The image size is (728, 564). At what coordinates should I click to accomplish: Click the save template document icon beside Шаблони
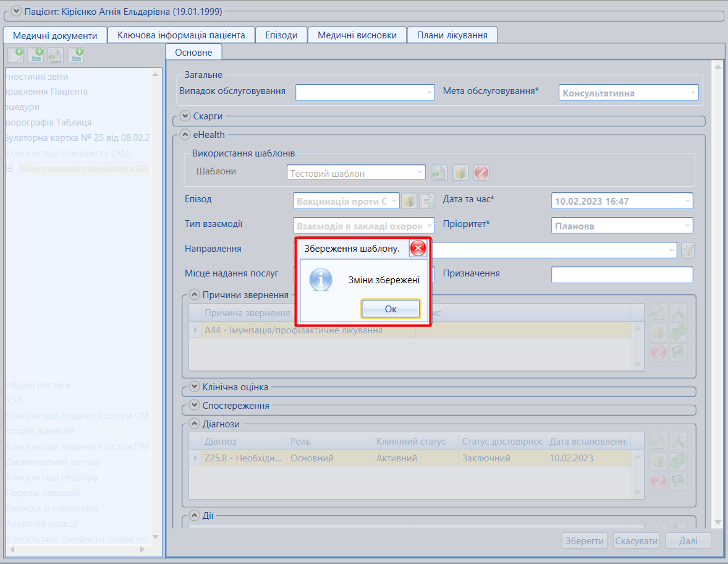[439, 173]
